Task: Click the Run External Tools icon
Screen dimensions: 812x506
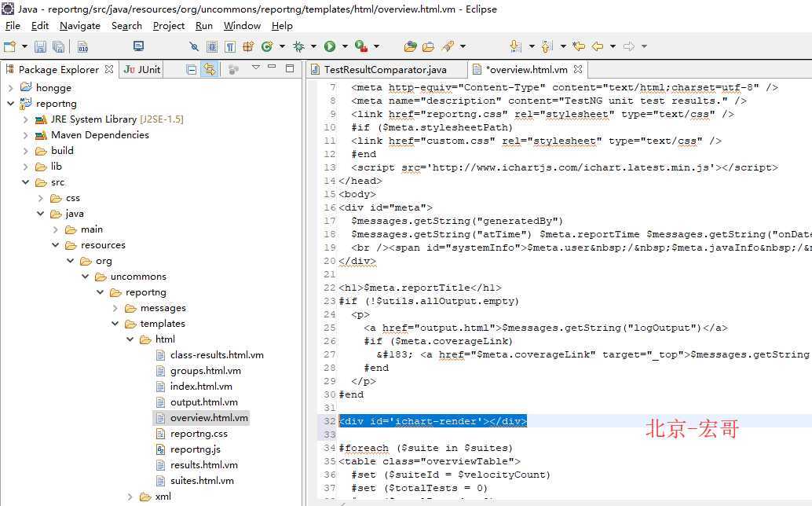Action: (x=361, y=46)
